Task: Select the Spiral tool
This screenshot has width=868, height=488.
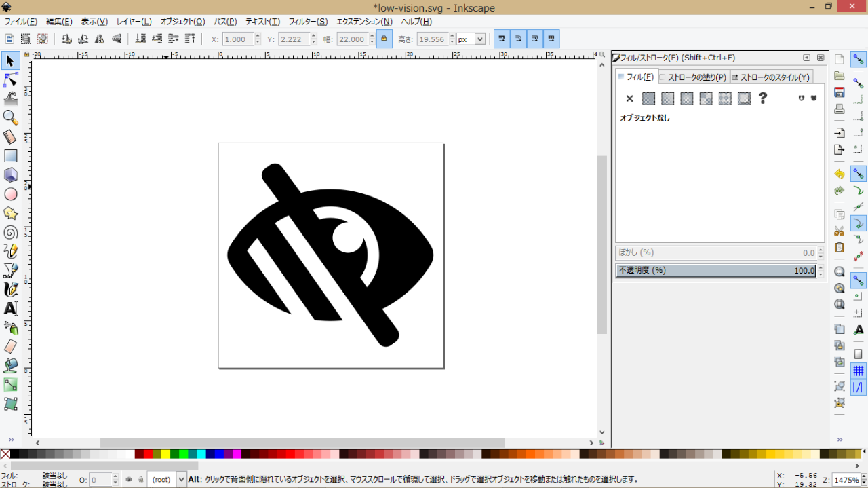Action: click(x=10, y=232)
